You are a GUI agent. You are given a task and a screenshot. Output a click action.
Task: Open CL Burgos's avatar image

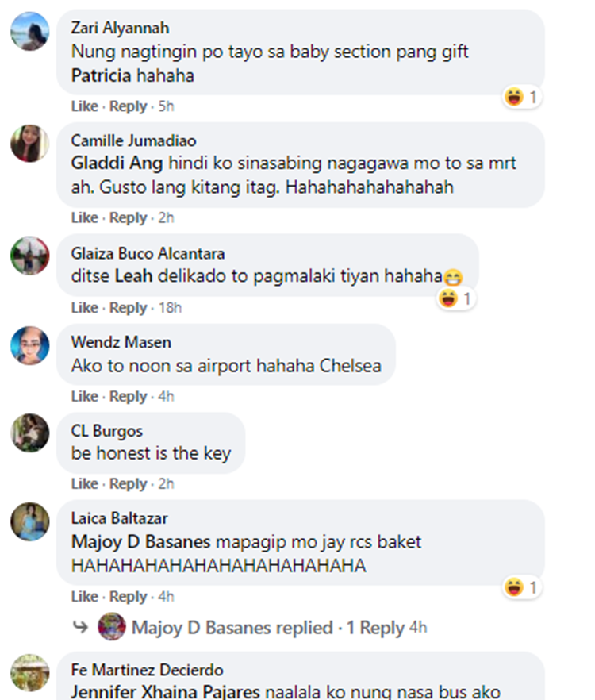pyautogui.click(x=30, y=433)
